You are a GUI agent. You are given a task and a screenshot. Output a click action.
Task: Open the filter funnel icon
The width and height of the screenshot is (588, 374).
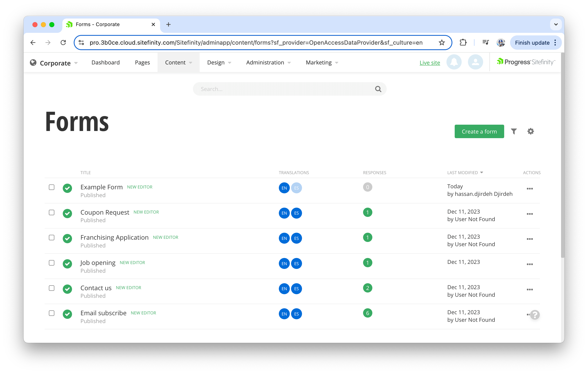(x=514, y=131)
